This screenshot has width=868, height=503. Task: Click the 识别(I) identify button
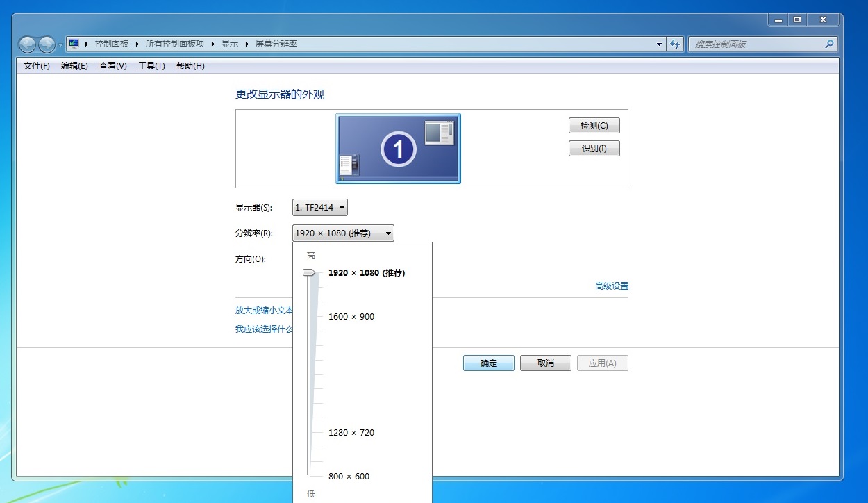pyautogui.click(x=594, y=149)
